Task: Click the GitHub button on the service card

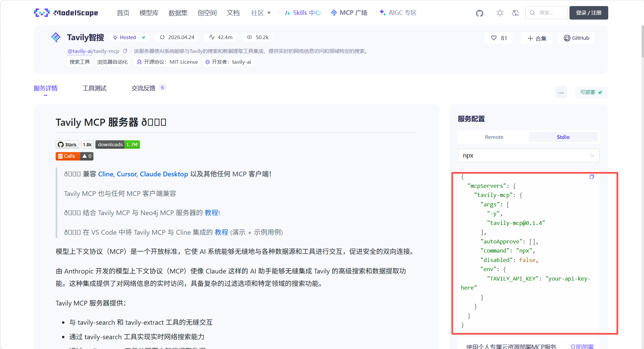Action: pos(576,38)
